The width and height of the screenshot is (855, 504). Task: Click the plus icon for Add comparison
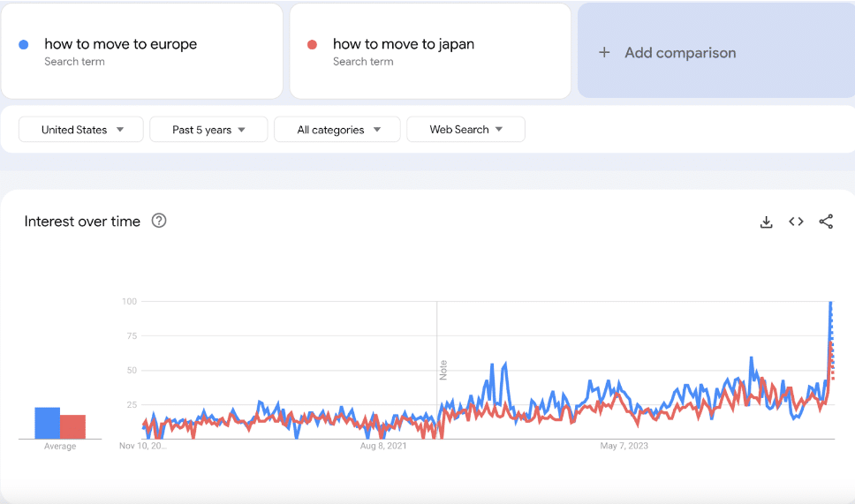click(604, 53)
